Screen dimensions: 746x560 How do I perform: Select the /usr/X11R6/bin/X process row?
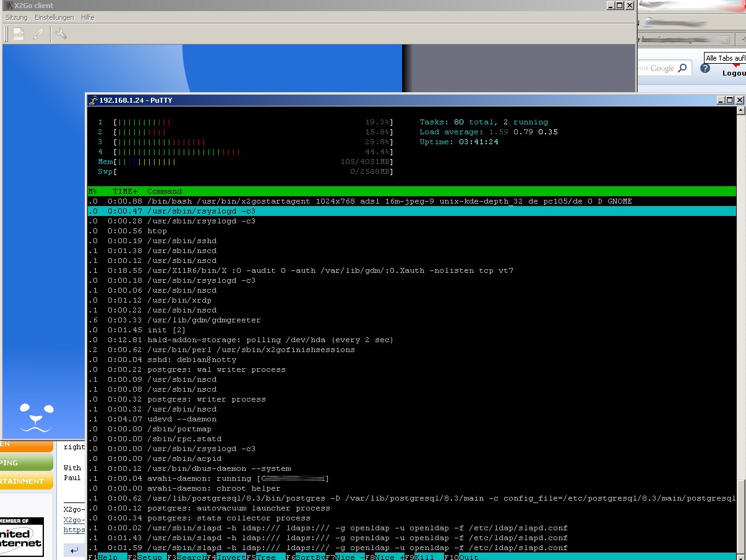click(x=412, y=270)
